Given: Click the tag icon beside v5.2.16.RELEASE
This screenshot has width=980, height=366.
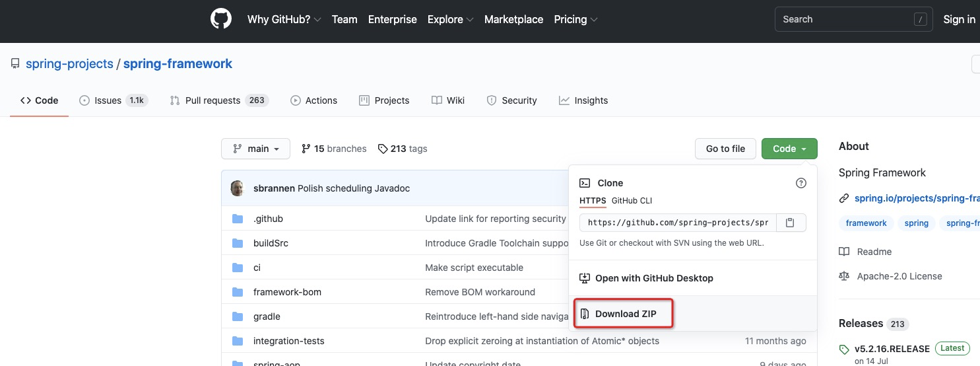Looking at the screenshot, I should pos(844,349).
